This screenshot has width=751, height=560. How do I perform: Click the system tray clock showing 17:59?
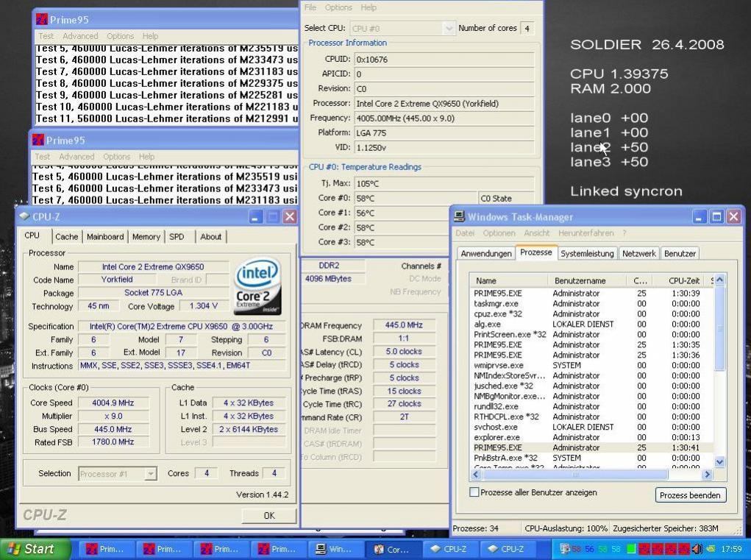click(731, 549)
